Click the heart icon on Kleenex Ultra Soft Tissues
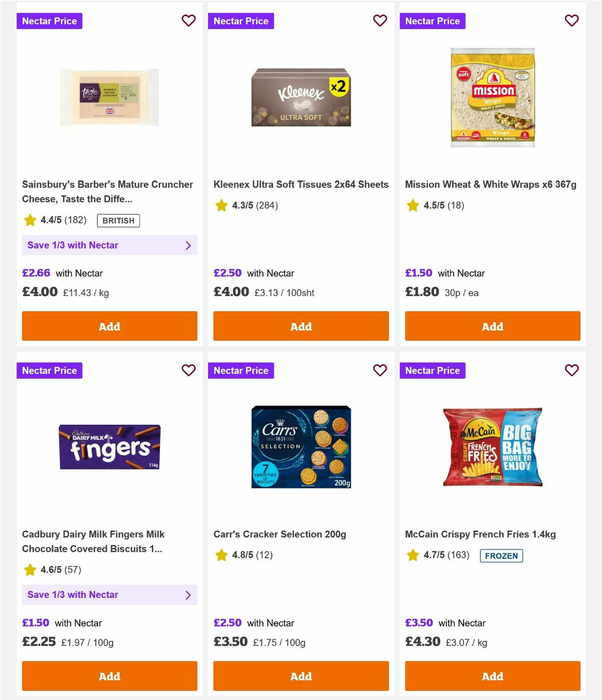602x700 pixels. 380,21
